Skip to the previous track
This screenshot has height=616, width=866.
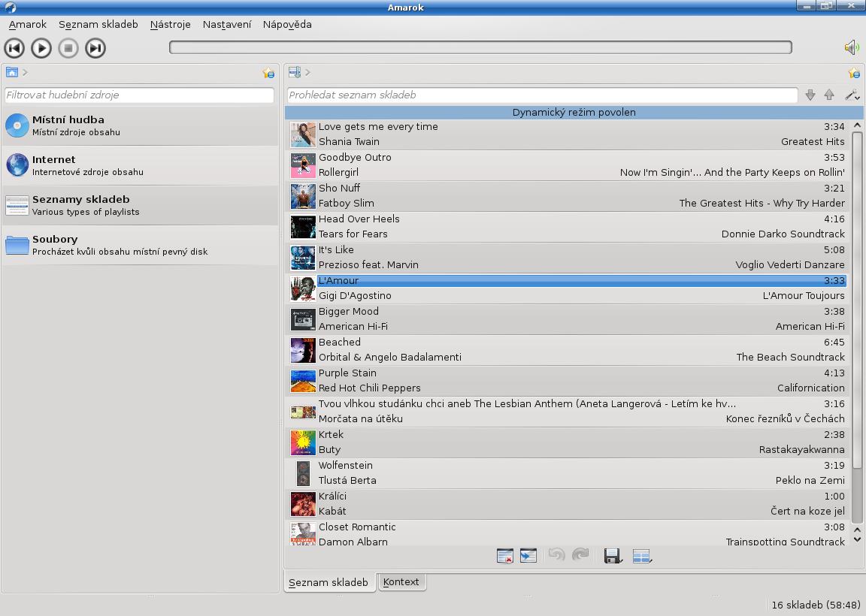click(x=14, y=48)
